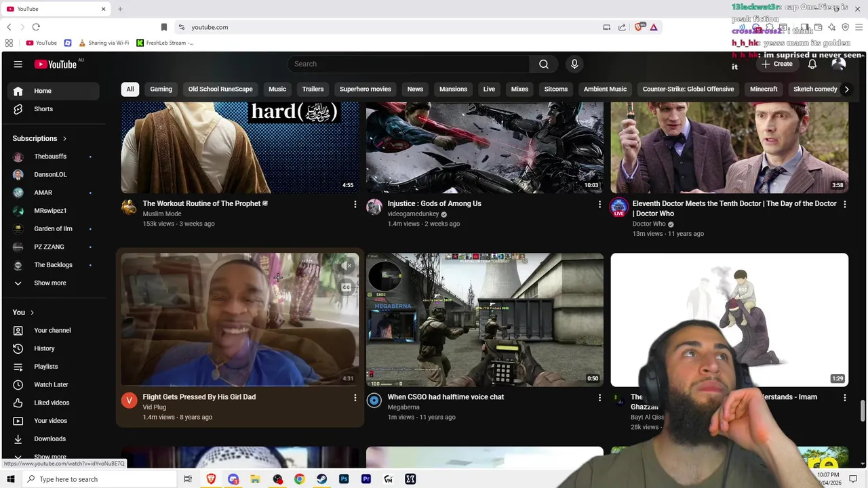Click in the YouTube search field
Screen dimensions: 868x488
[x=408, y=64]
